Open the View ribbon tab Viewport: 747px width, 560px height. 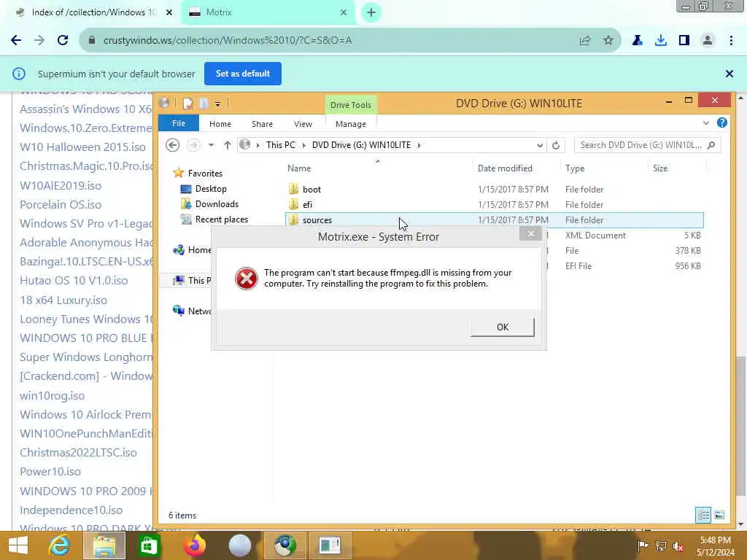click(x=303, y=124)
